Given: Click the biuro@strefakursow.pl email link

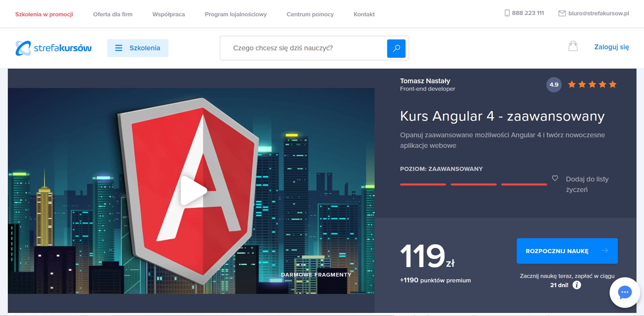Looking at the screenshot, I should click(x=598, y=13).
